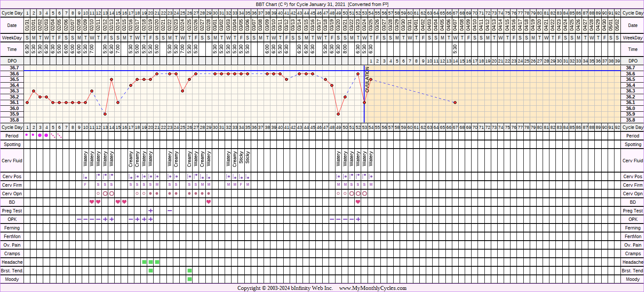644x292 pixels.
Task: Click the Headache marker on cycle day 21
Action: pyautogui.click(x=157, y=262)
